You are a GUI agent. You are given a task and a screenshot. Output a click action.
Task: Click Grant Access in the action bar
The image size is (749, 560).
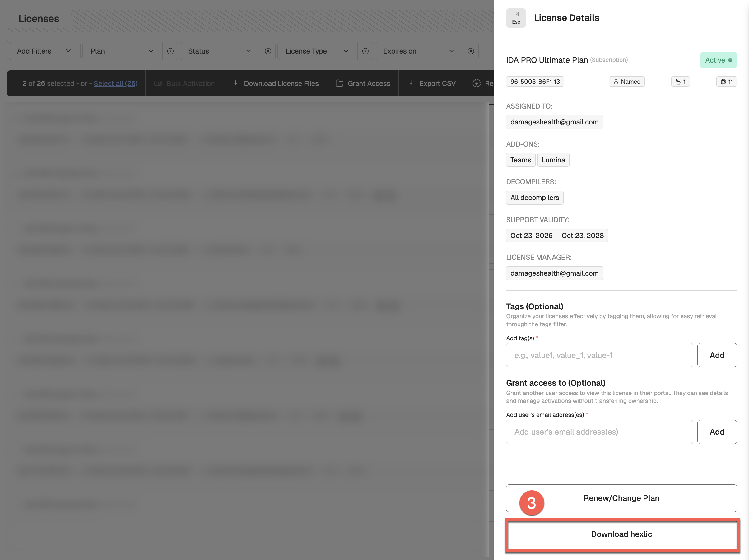pyautogui.click(x=363, y=83)
